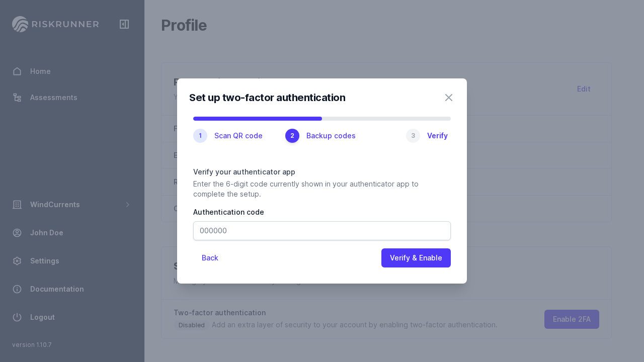Screen dimensions: 644x362
Task: Select step 3 Verify
Action: click(x=427, y=136)
